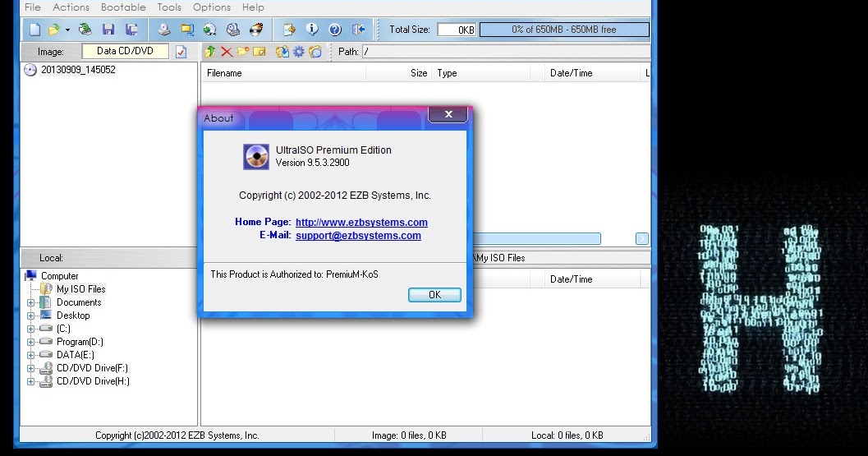Screen dimensions: 868x456
Task: Select My ISO Files folder
Action: click(x=80, y=289)
